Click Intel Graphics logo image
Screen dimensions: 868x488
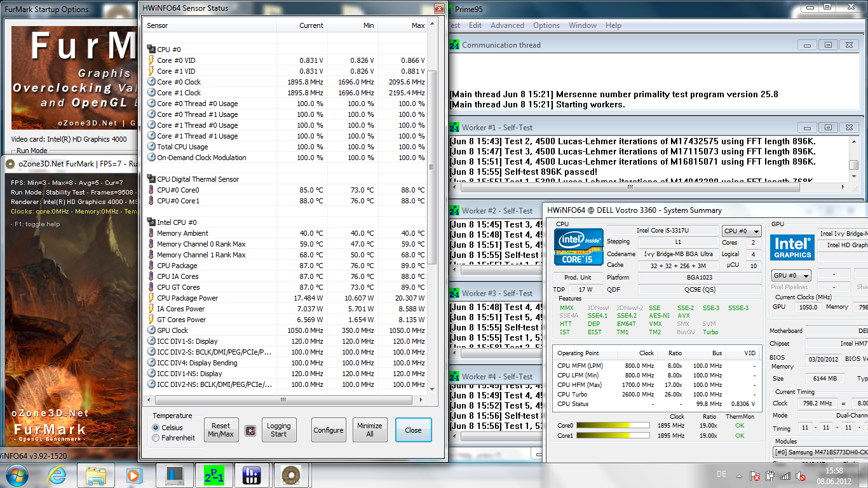point(793,248)
